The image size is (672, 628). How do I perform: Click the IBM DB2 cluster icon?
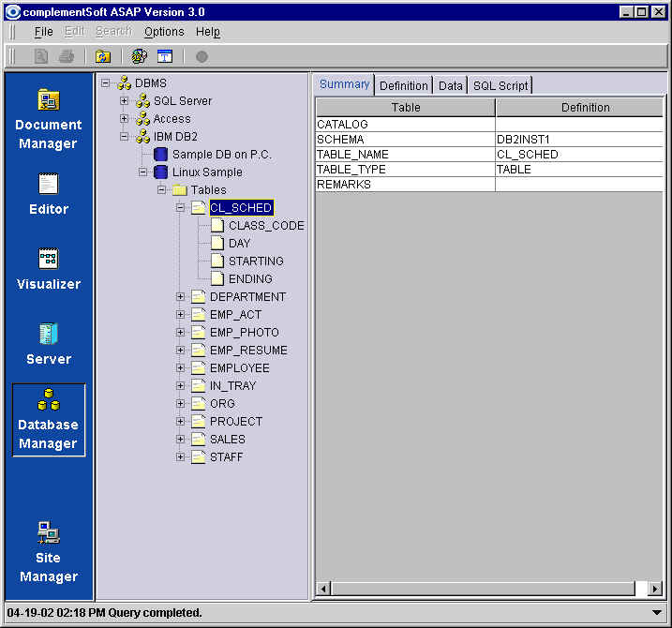[x=142, y=136]
